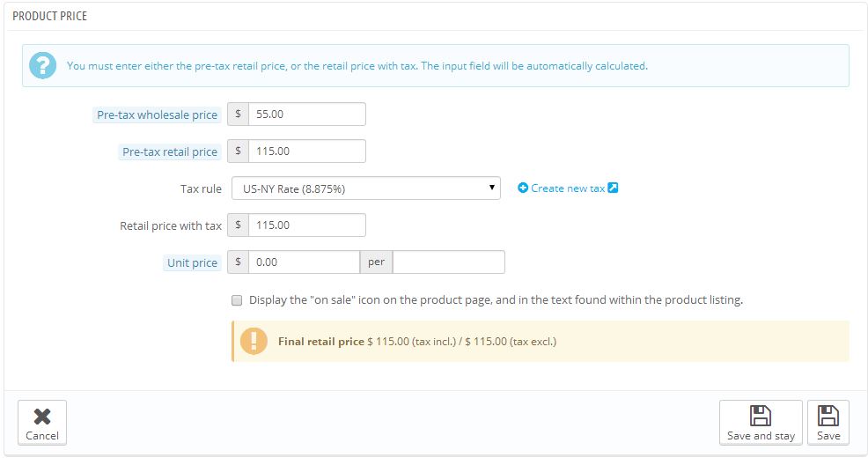
Task: Click the dollar sign beside Pre-tax wholesale price
Action: (x=239, y=114)
